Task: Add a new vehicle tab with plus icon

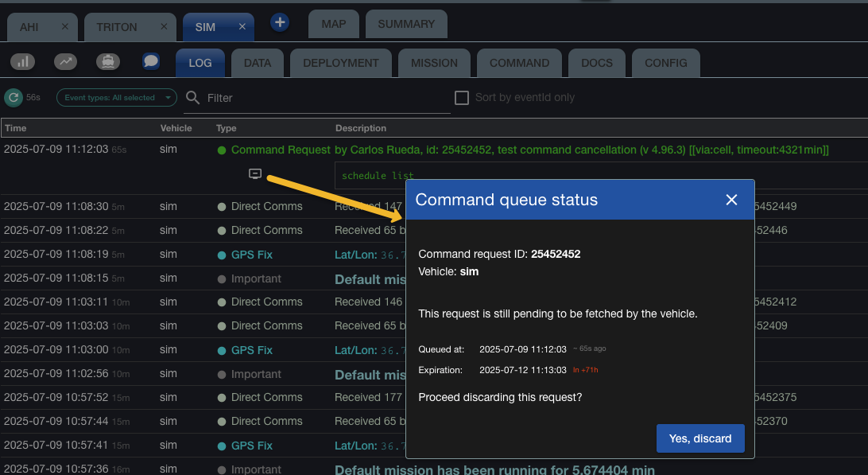Action: (279, 23)
